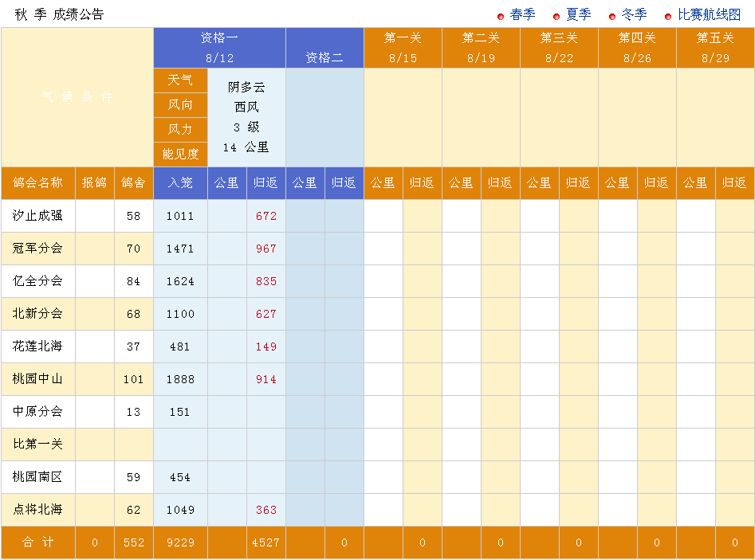Select the 第四关 8/26 header
Viewport: 755px width, 560px height.
(637, 48)
